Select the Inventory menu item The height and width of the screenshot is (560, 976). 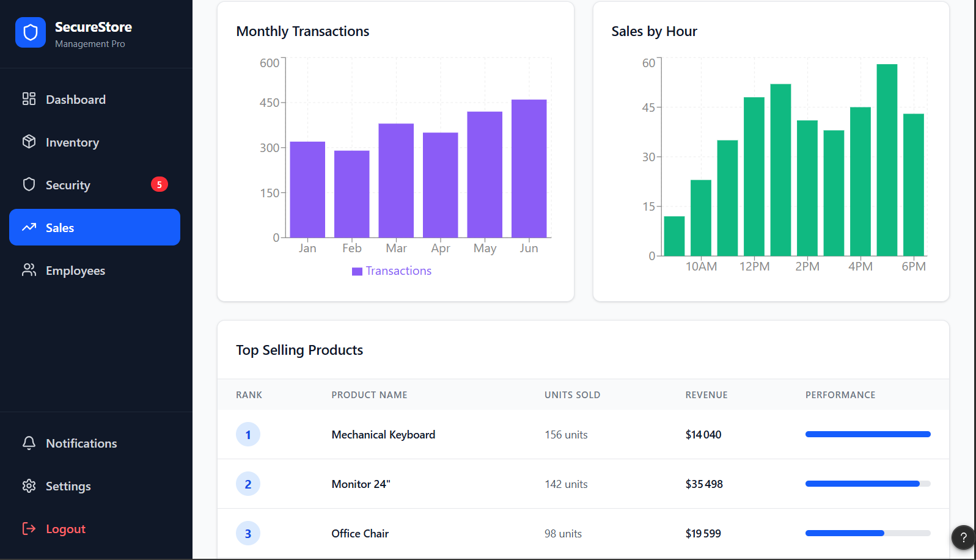click(95, 142)
